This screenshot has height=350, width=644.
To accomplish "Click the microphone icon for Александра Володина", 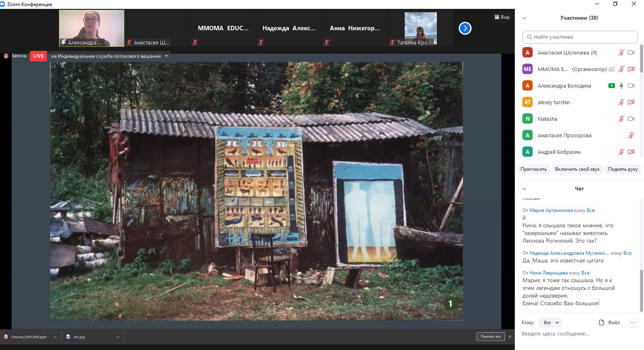I will [621, 86].
